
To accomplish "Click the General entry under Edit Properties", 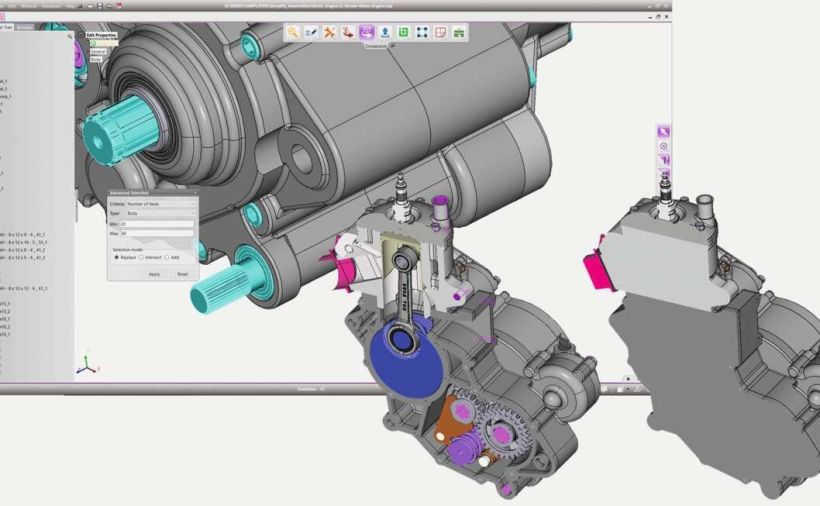I will pyautogui.click(x=97, y=51).
